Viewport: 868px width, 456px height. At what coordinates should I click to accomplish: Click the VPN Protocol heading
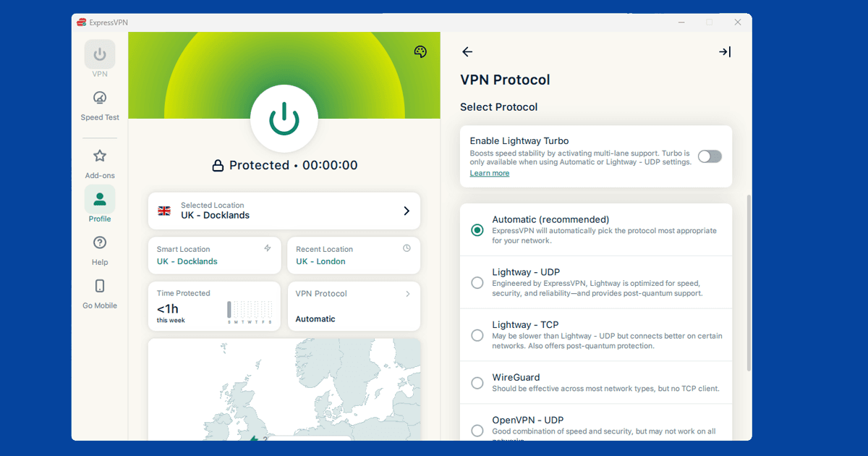(x=505, y=80)
